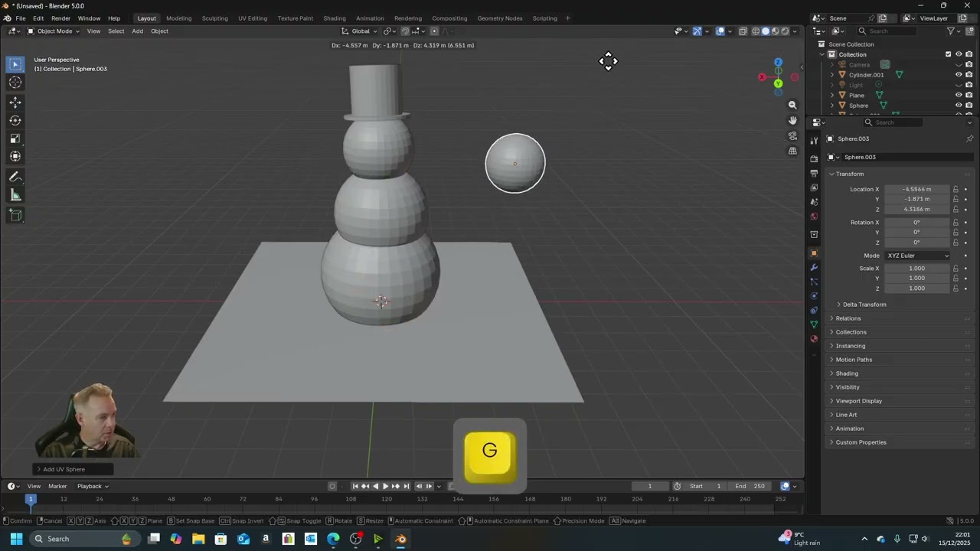Open the viewport Add menu
Image resolution: width=980 pixels, height=551 pixels.
point(137,31)
